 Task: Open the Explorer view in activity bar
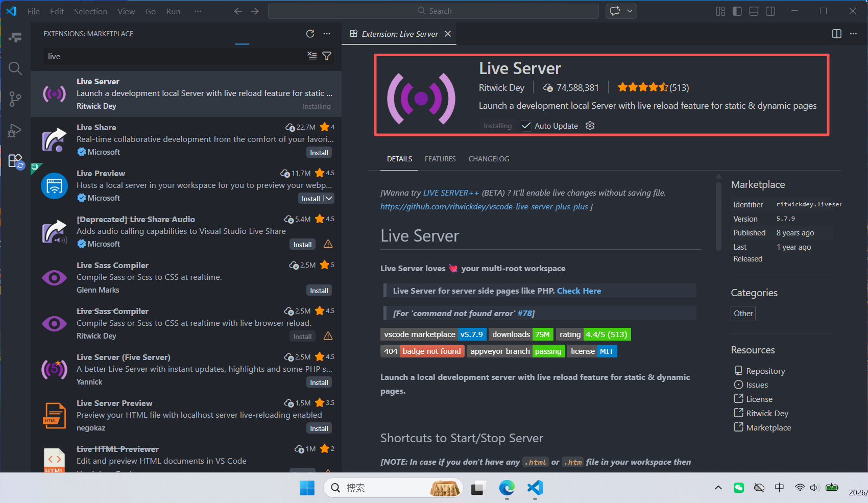[15, 37]
